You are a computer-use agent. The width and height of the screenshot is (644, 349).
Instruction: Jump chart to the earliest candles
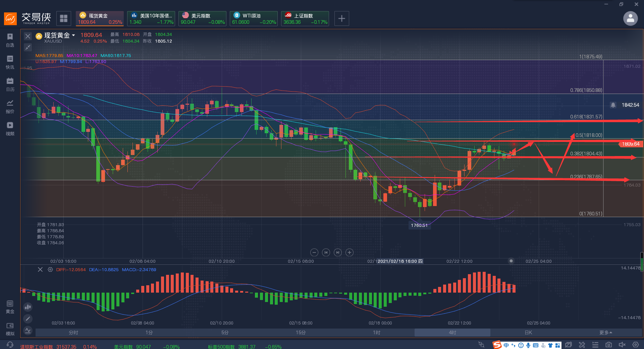[326, 252]
